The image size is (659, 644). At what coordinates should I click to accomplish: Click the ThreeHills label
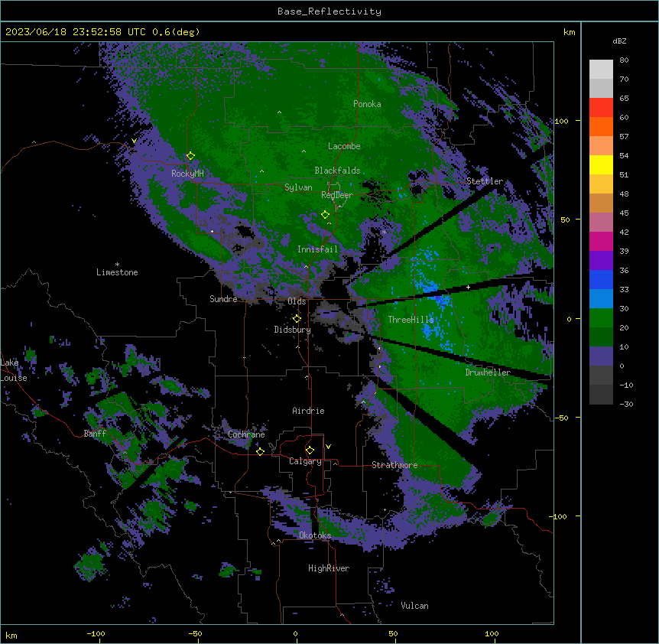tap(411, 320)
